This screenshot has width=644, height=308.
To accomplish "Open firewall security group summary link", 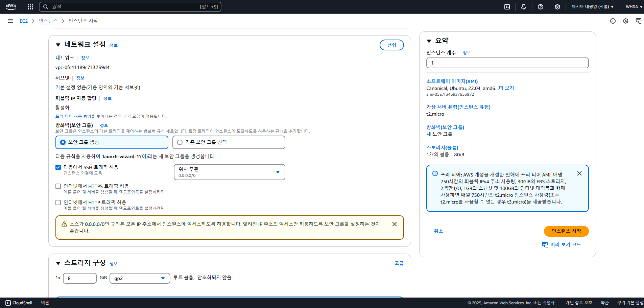I will click(445, 127).
